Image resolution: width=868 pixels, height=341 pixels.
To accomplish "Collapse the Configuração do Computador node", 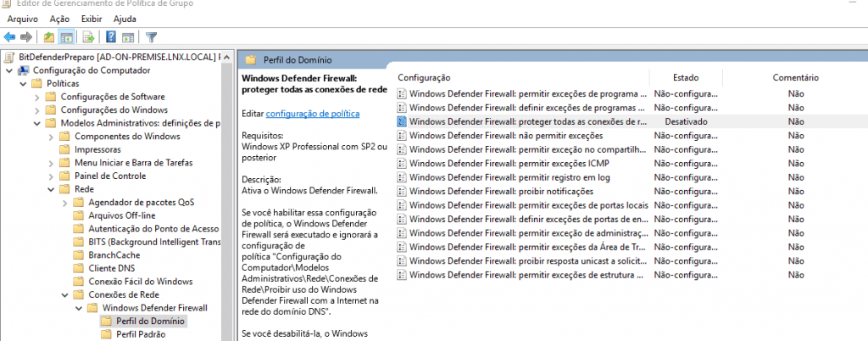I will tap(9, 70).
